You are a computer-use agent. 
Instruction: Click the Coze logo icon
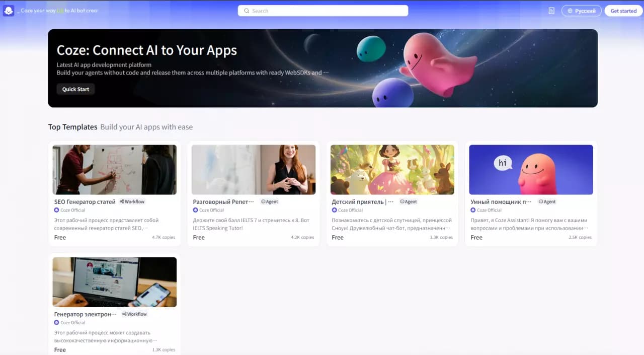9,11
